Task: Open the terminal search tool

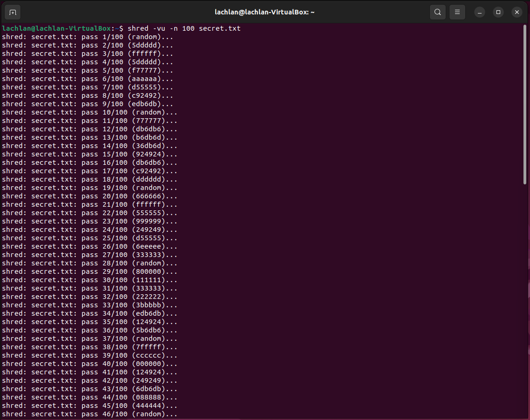Action: pyautogui.click(x=437, y=12)
